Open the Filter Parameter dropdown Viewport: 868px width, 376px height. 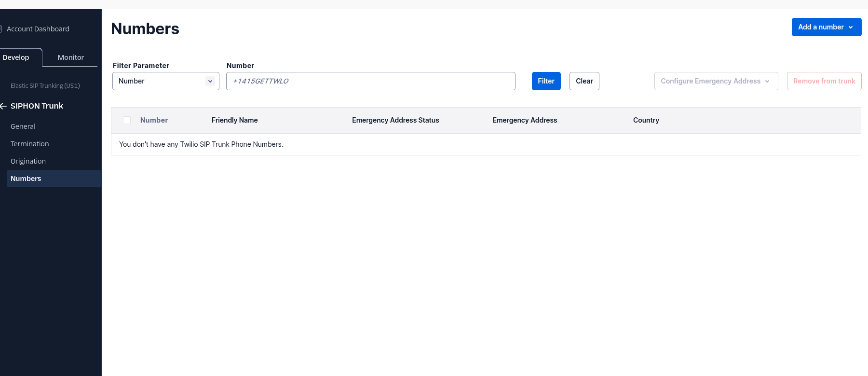(x=165, y=81)
